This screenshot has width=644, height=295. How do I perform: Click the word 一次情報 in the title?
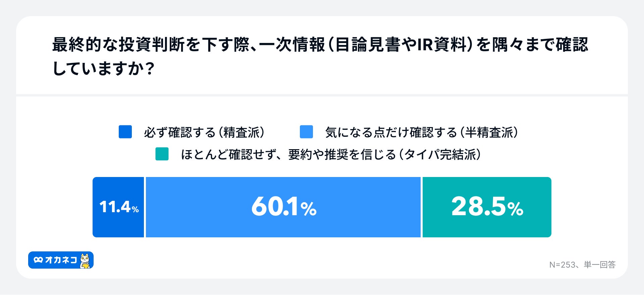pyautogui.click(x=292, y=45)
